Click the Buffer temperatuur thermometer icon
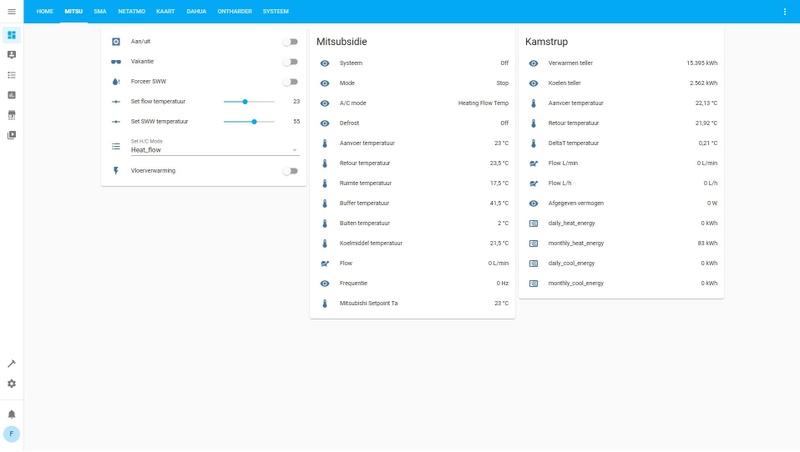The width and height of the screenshot is (800, 452). click(x=325, y=203)
